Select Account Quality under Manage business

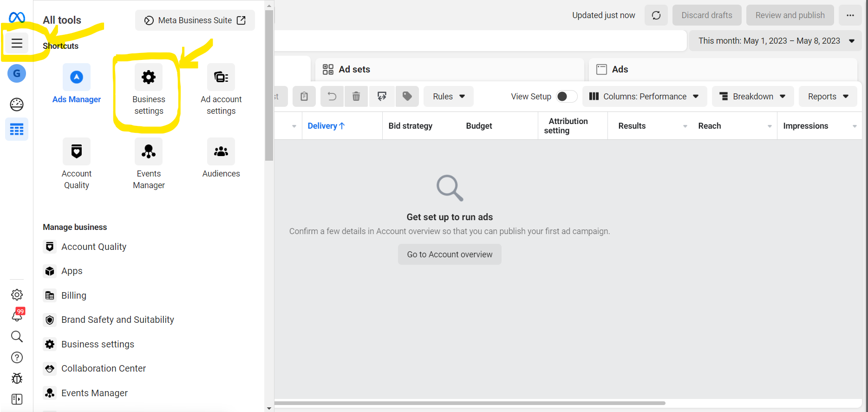click(x=85, y=247)
